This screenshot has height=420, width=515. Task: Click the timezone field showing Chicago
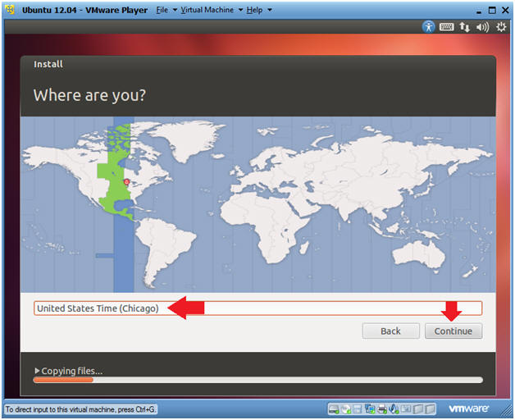tap(257, 308)
